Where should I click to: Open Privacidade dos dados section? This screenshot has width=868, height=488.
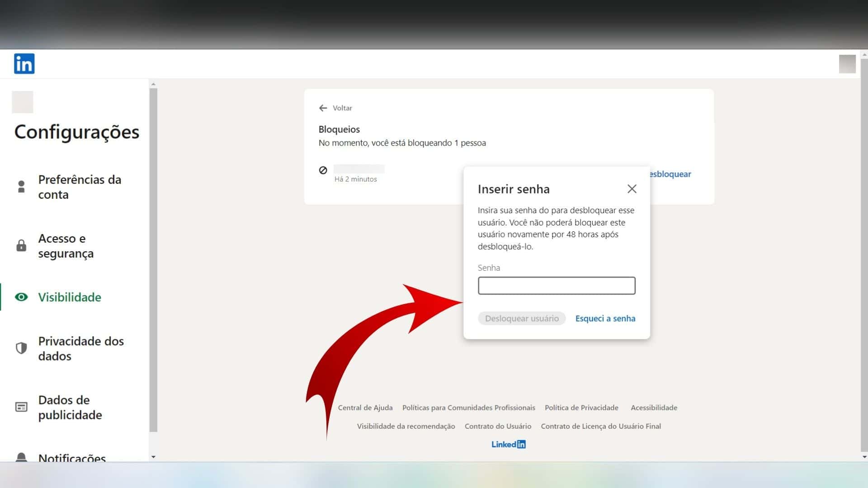81,348
